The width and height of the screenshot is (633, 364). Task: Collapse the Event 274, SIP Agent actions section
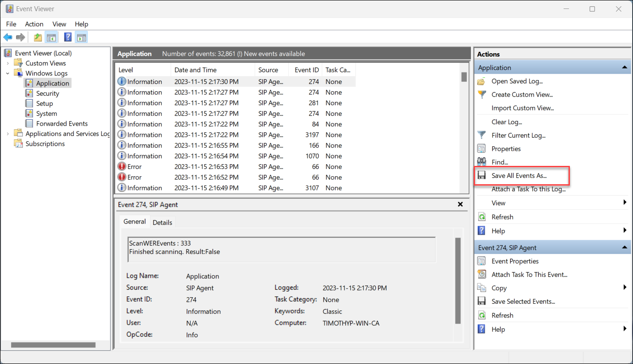[x=624, y=247]
